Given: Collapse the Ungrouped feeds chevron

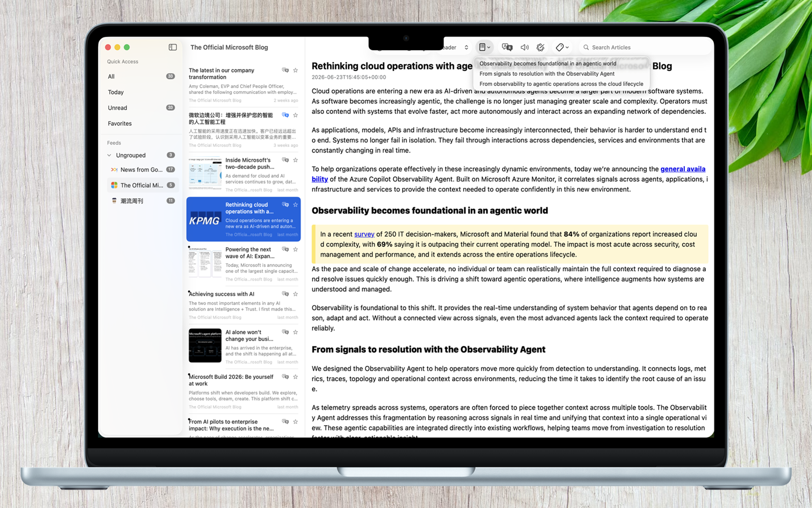Looking at the screenshot, I should (109, 155).
